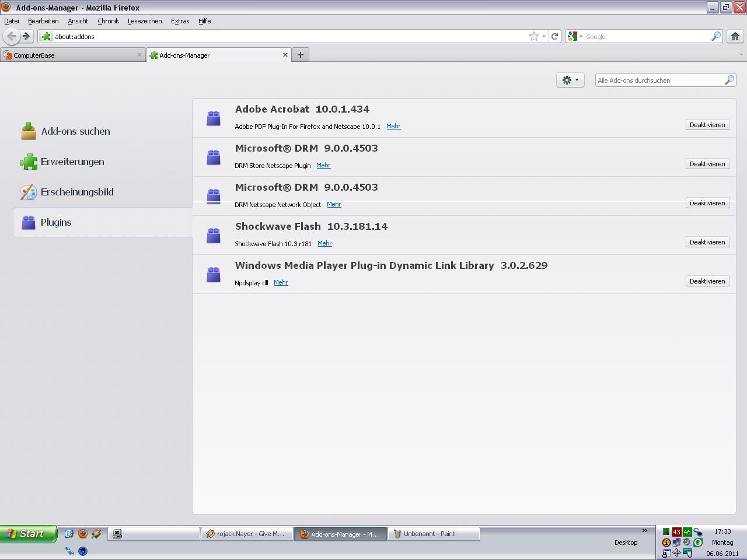Click Mehr link for DRM Store Netscape Plugin

tap(323, 165)
